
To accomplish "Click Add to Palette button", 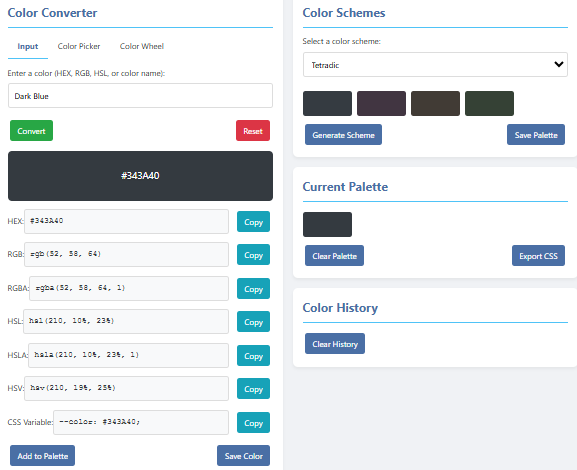I will click(42, 456).
